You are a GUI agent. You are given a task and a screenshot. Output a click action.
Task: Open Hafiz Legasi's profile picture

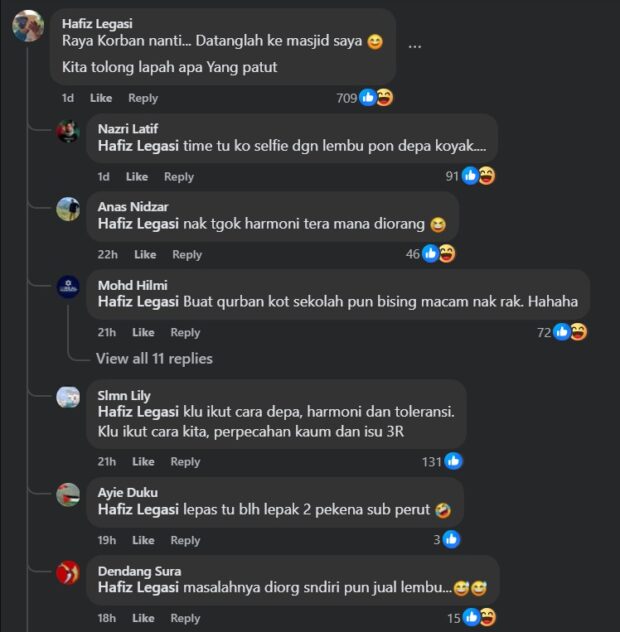point(28,26)
